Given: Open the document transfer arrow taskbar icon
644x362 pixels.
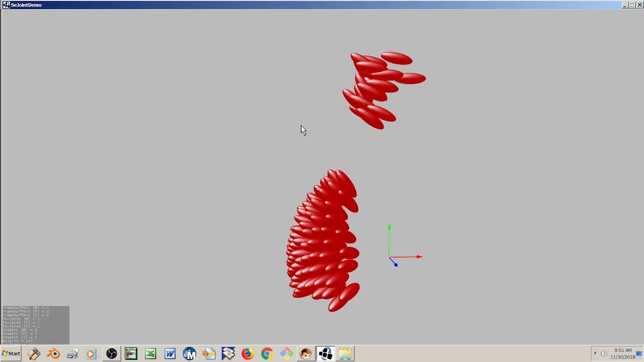Looking at the screenshot, I should click(209, 354).
